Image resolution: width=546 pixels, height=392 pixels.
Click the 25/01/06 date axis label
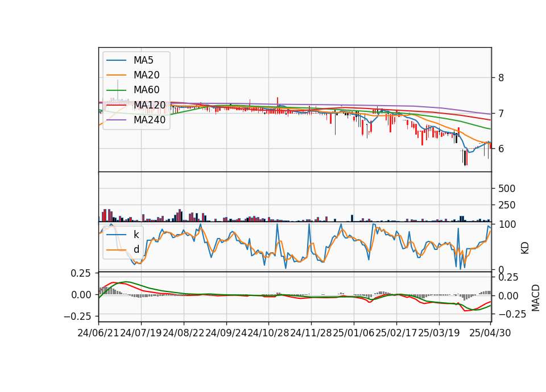click(x=353, y=333)
